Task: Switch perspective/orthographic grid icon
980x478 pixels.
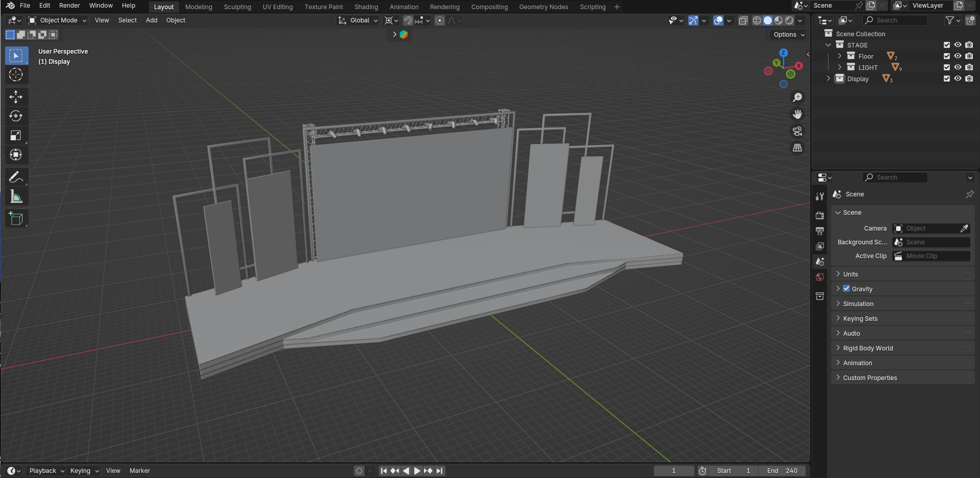Action: [797, 148]
